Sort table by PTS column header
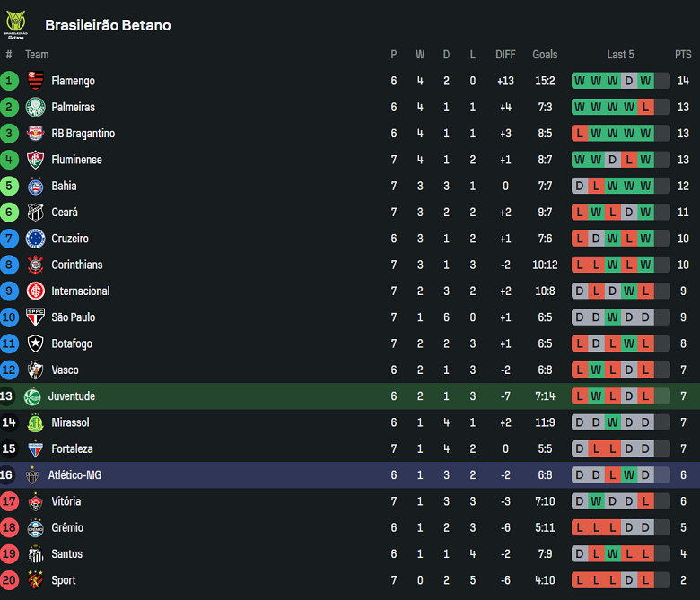 [683, 55]
